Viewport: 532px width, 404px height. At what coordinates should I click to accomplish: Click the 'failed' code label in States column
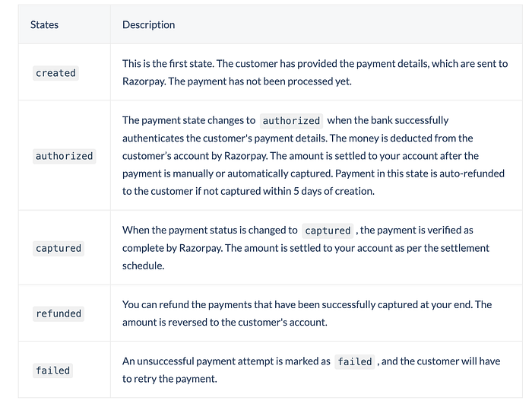pos(52,371)
